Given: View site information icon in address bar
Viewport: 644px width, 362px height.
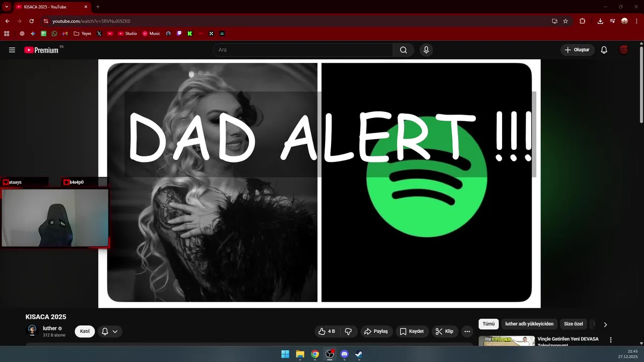Looking at the screenshot, I should pyautogui.click(x=46, y=21).
